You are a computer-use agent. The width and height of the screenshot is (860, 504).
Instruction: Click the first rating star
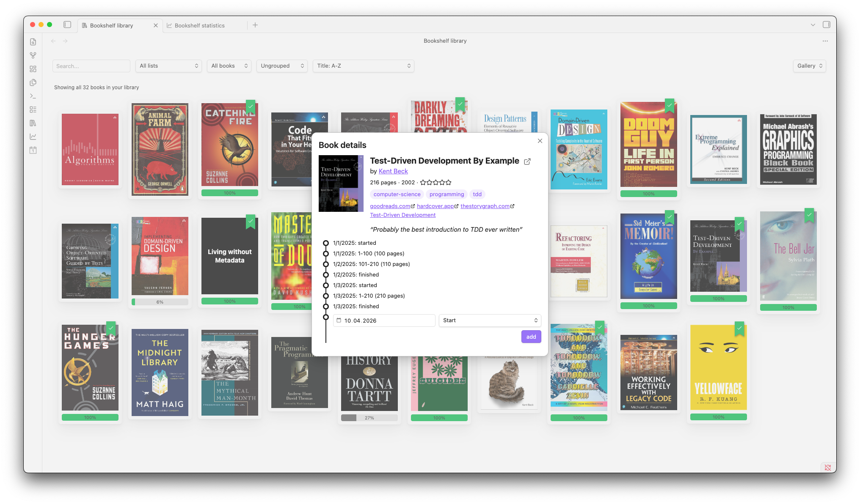423,183
